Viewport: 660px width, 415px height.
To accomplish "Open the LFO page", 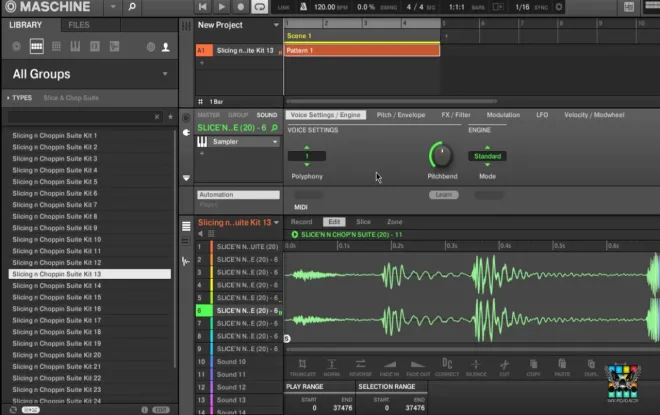I will (542, 115).
